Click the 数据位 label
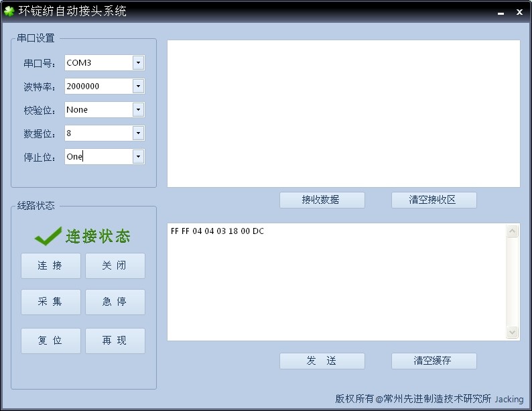 coord(40,133)
